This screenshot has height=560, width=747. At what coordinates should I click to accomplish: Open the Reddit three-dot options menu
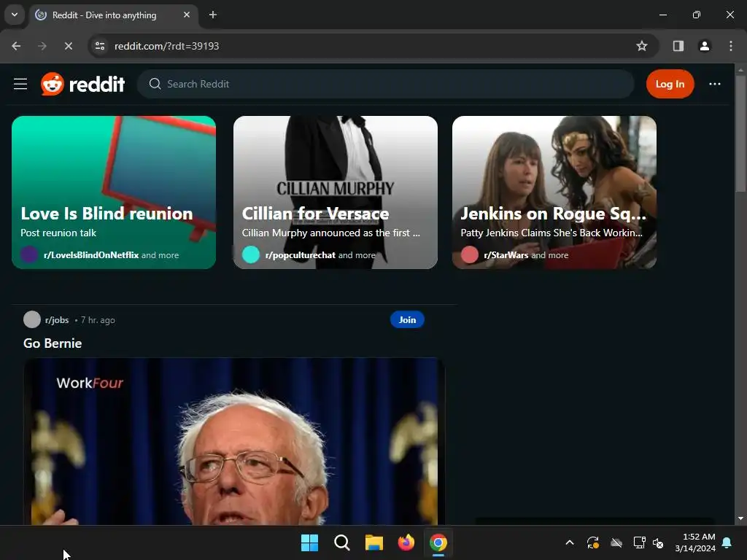(x=715, y=84)
